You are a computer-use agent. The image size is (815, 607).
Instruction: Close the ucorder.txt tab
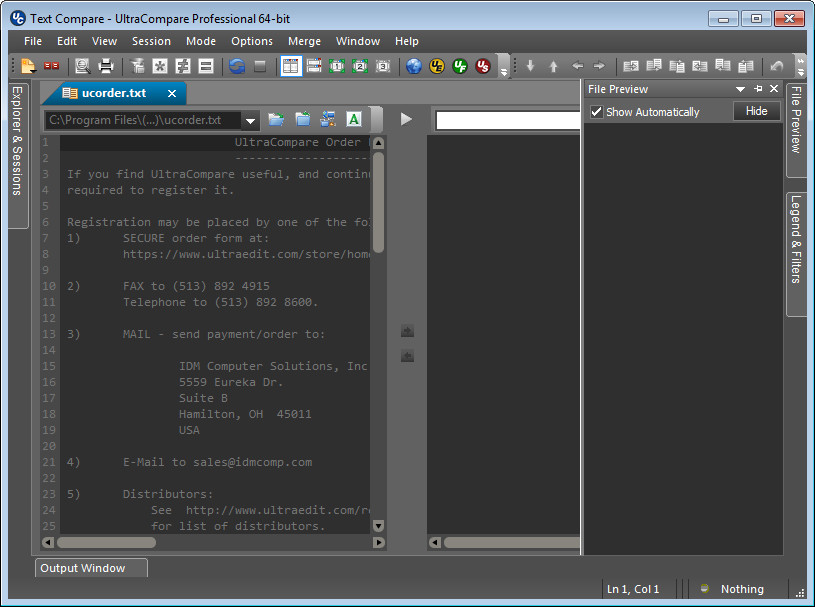(172, 94)
